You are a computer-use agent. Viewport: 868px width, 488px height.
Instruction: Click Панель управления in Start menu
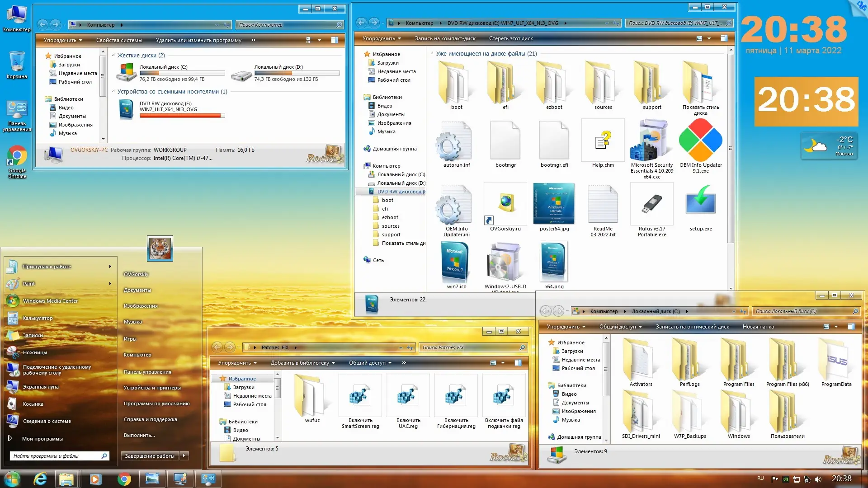pyautogui.click(x=147, y=372)
